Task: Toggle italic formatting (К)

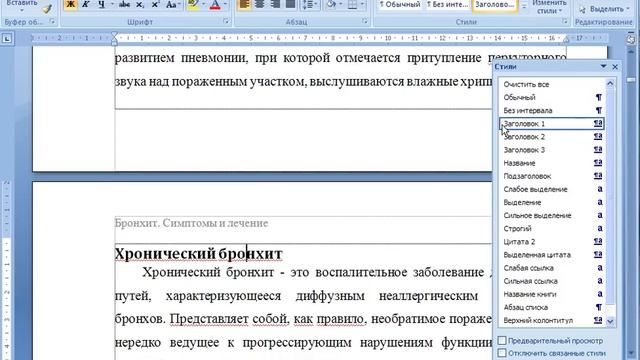Action: 86,4
